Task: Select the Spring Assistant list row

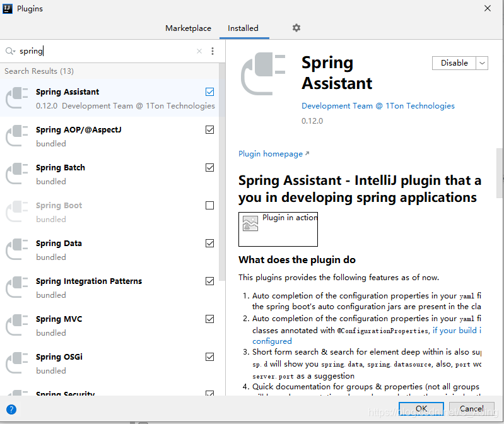Action: (110, 98)
